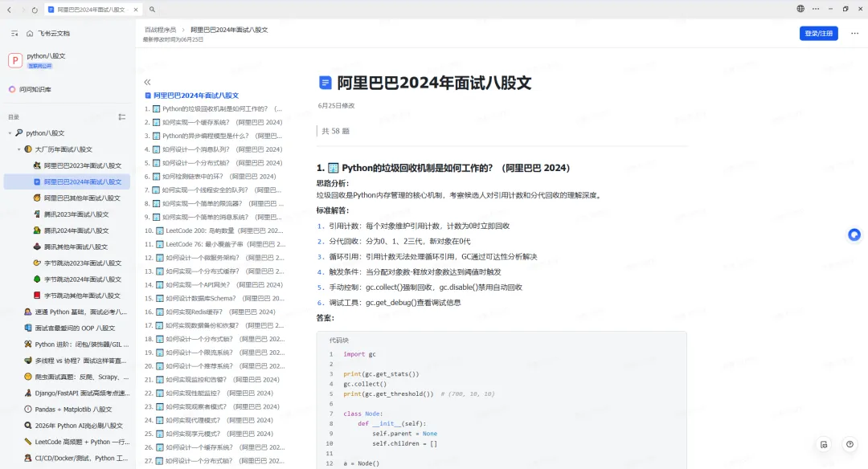
Task: Toggle the 目录 collapse-all icon
Action: (x=122, y=116)
